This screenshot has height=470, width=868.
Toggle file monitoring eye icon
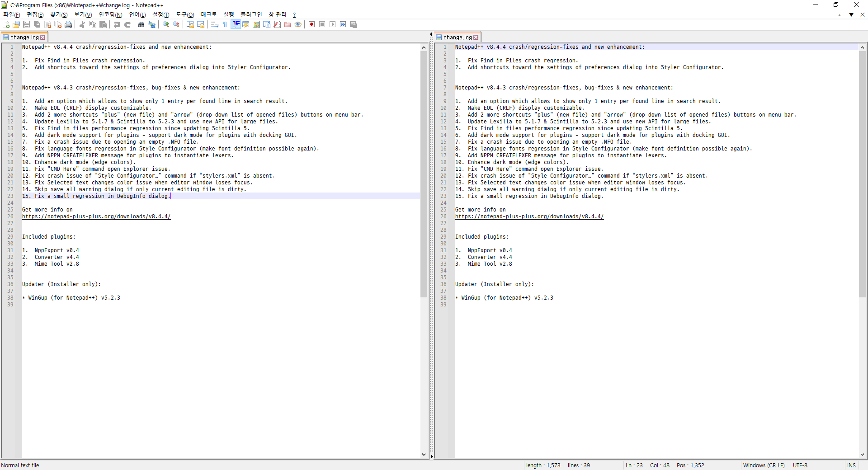[298, 24]
